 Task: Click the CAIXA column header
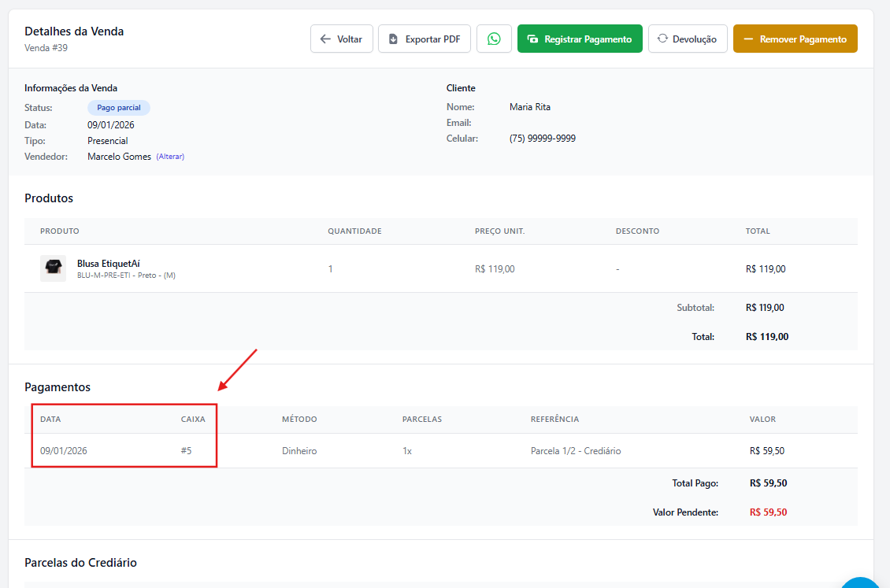(193, 420)
